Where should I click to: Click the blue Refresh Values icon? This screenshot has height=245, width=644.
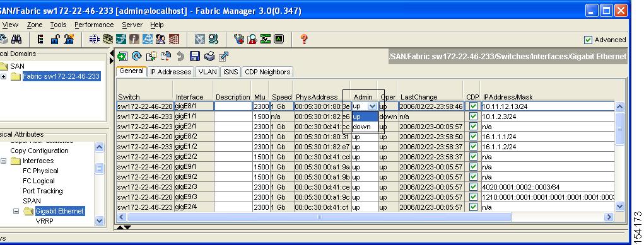coord(137,56)
